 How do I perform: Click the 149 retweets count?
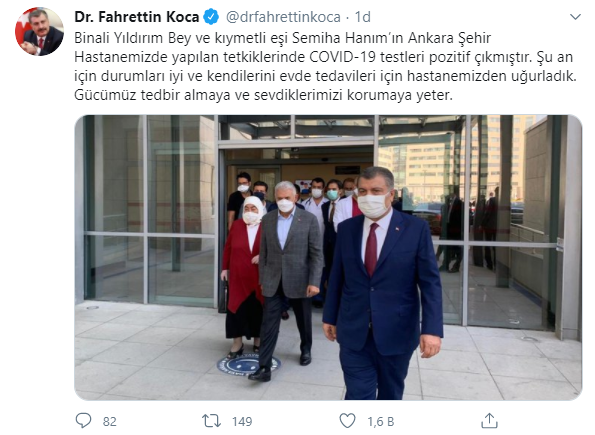[x=242, y=421]
